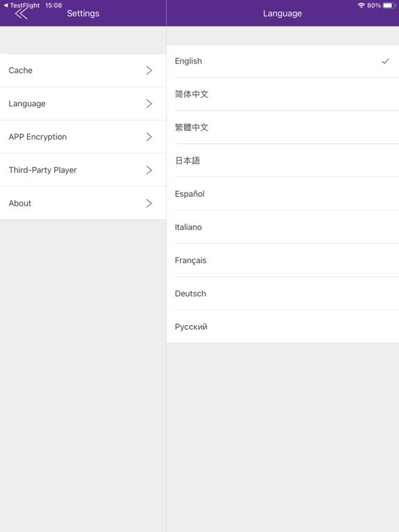Tap the purple checkmark beside English
This screenshot has height=532, width=399.
tap(385, 61)
